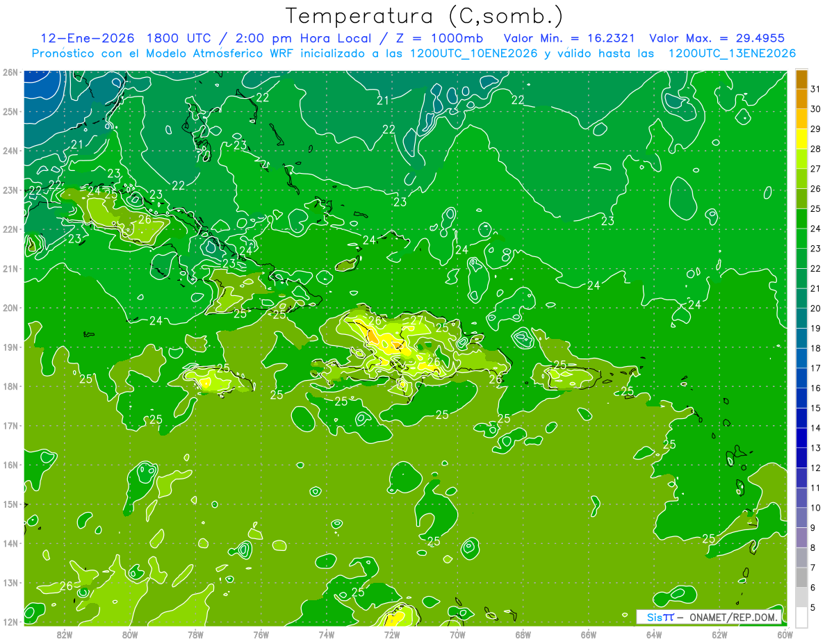Click the orange swatch between 29 and 30

pos(801,119)
